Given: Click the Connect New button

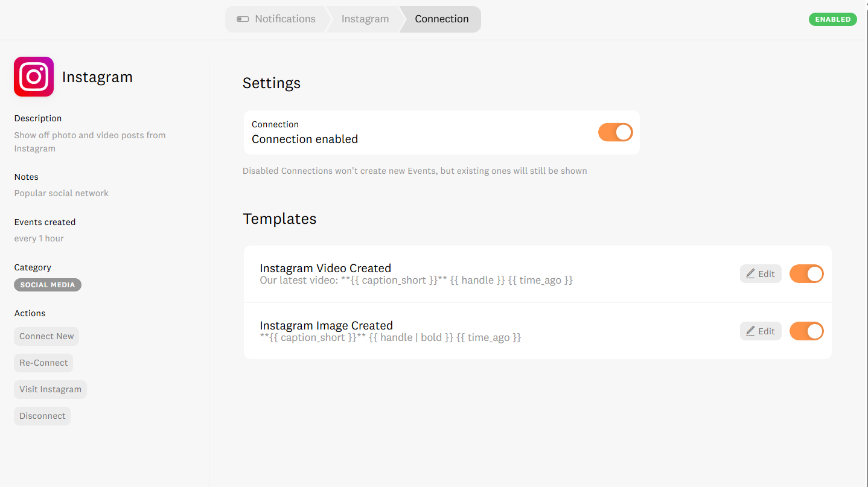Looking at the screenshot, I should click(x=46, y=336).
